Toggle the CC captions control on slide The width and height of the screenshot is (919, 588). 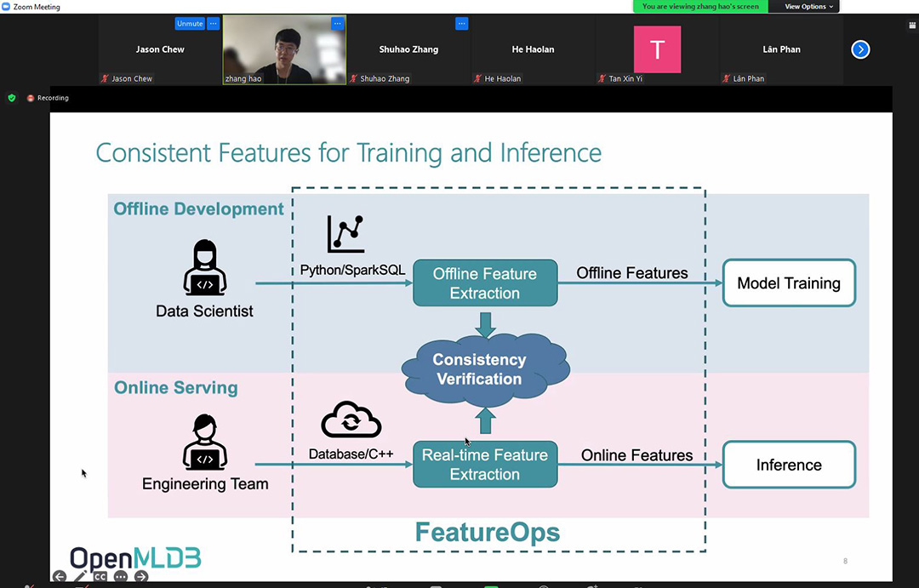click(x=100, y=577)
